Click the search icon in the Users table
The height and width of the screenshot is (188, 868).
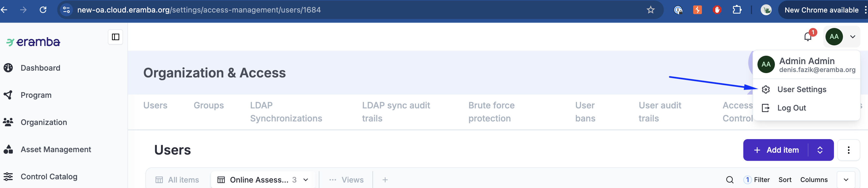[729, 180]
